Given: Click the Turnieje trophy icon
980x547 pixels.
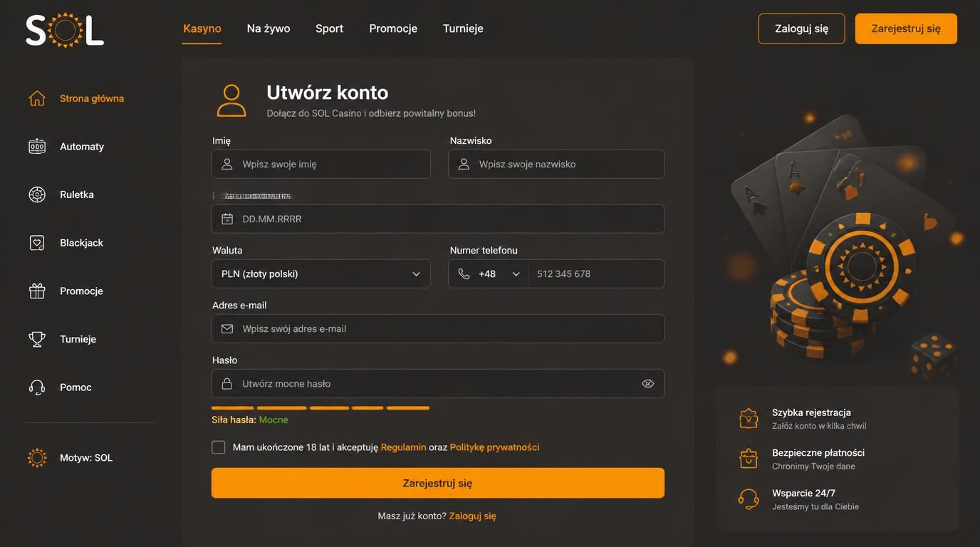Looking at the screenshot, I should pos(37,339).
